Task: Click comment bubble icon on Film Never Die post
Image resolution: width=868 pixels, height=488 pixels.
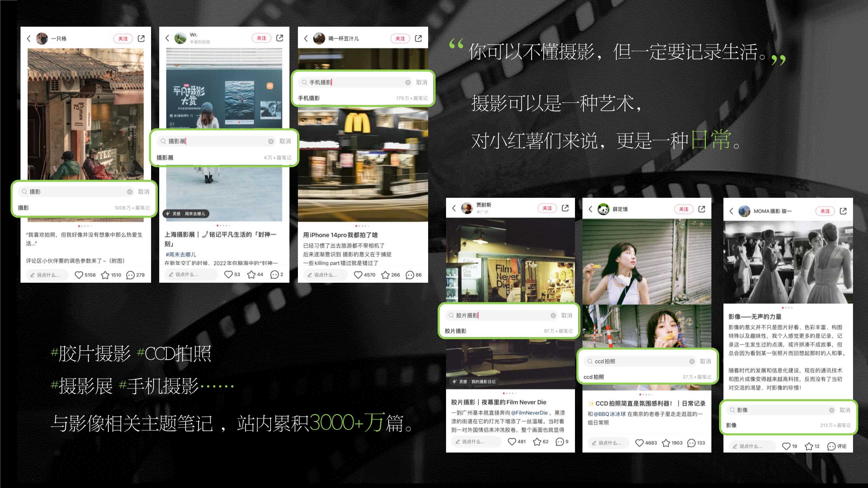Action: 559,442
